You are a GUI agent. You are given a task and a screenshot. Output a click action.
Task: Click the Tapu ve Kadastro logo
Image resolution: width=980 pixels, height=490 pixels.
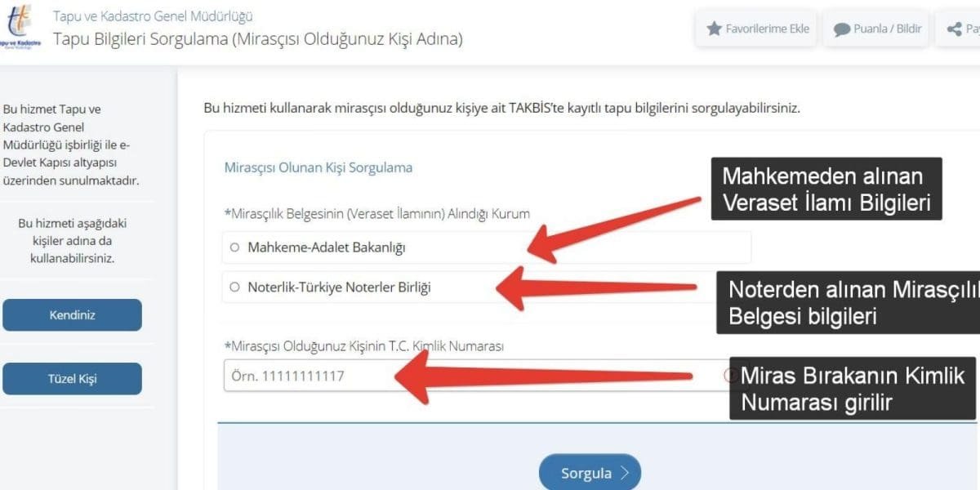coord(20,28)
